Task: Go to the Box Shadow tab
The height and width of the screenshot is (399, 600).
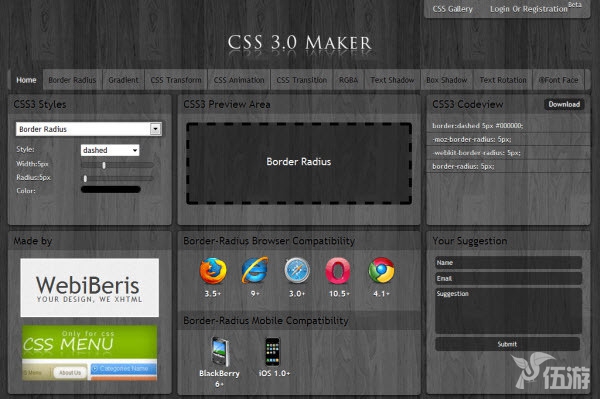Action: click(447, 80)
